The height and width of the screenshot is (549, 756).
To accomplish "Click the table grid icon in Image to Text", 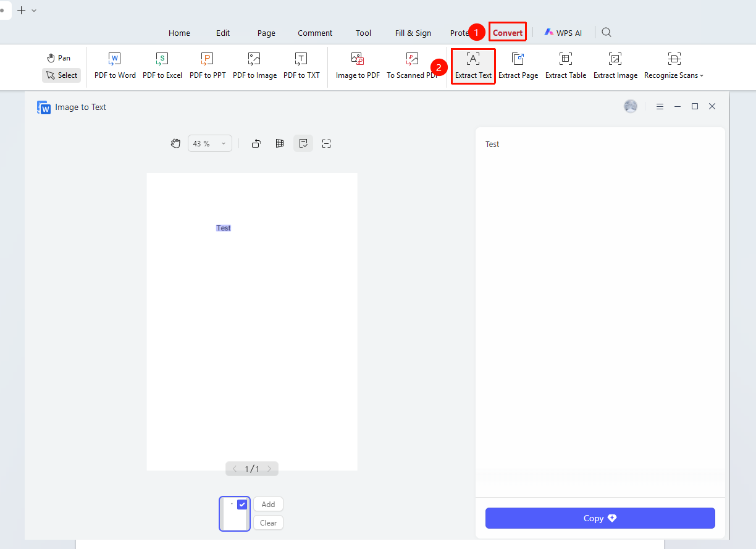I will tap(280, 143).
